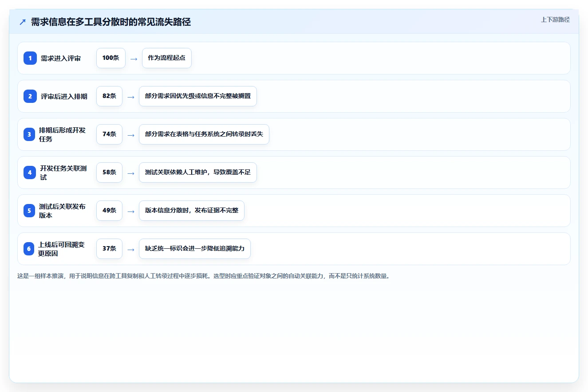Viewport: 588px width, 392px height.
Task: Click the 部分需求因优先级或信息不完整被搁置 note
Action: pyautogui.click(x=198, y=96)
